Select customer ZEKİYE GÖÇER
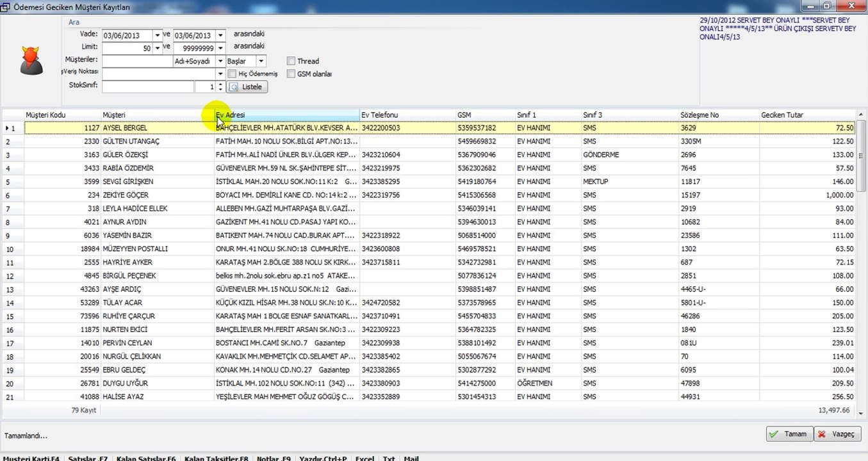 click(126, 195)
